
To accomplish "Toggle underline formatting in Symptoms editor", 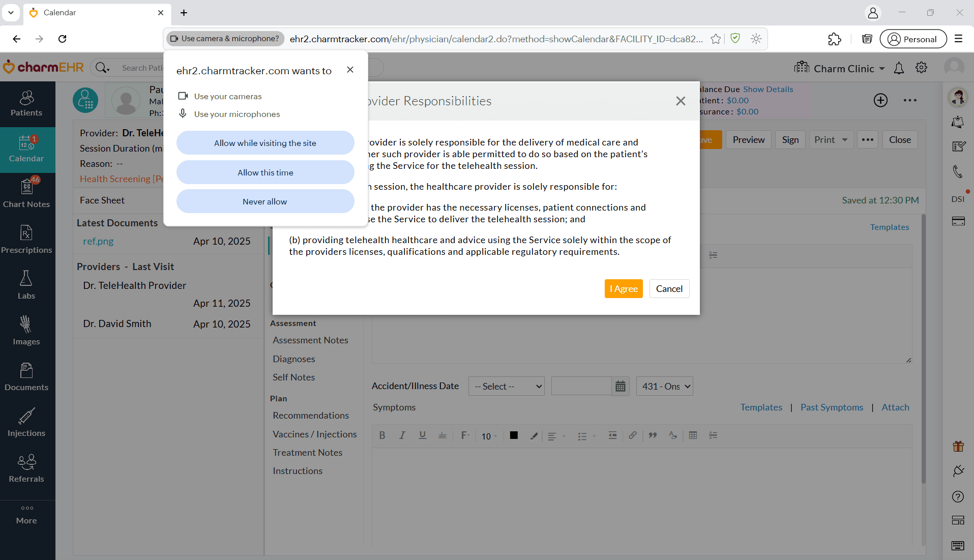I will point(422,435).
